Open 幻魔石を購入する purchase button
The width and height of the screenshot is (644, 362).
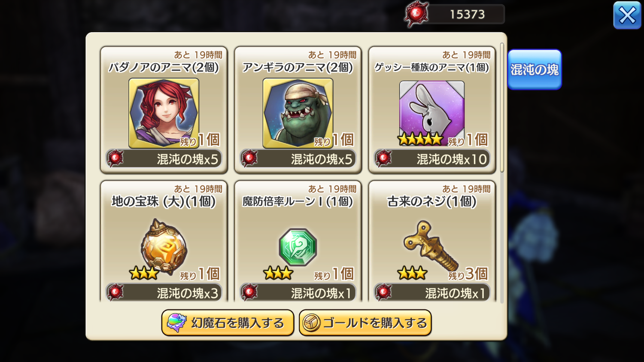point(228,323)
